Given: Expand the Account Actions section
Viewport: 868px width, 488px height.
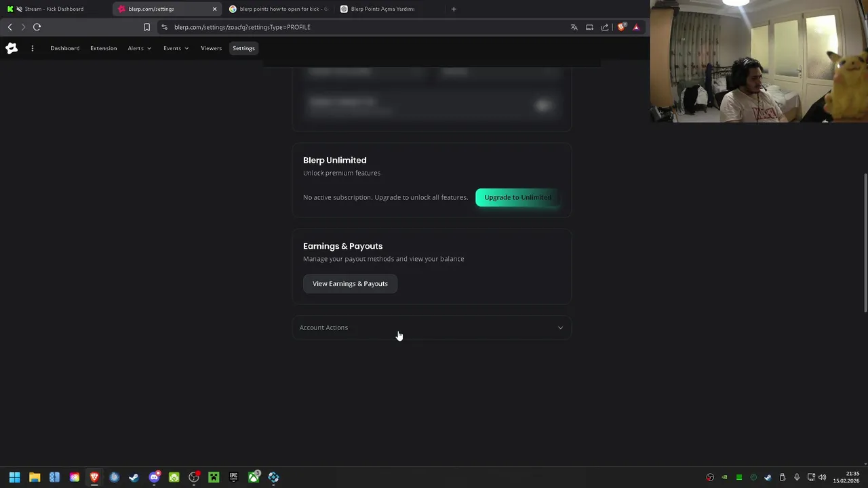Looking at the screenshot, I should [431, 327].
